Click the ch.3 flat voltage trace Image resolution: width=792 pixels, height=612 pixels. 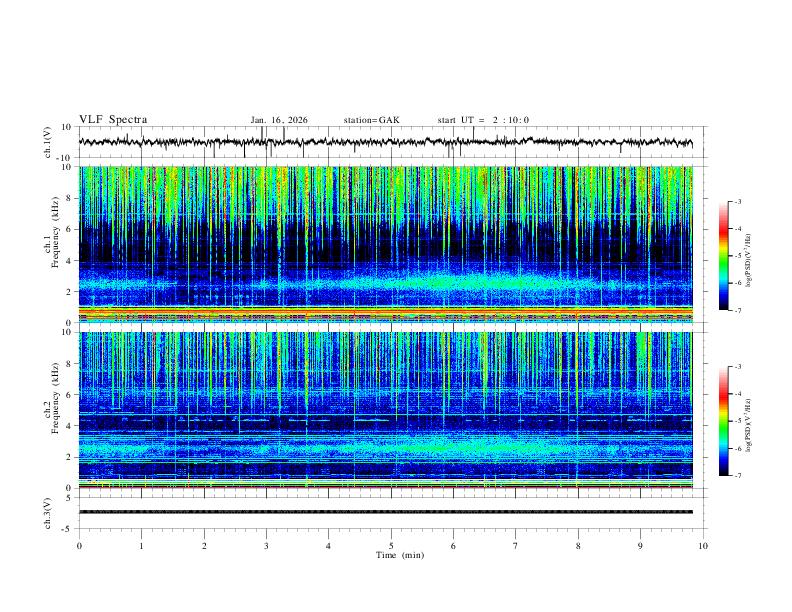click(385, 512)
